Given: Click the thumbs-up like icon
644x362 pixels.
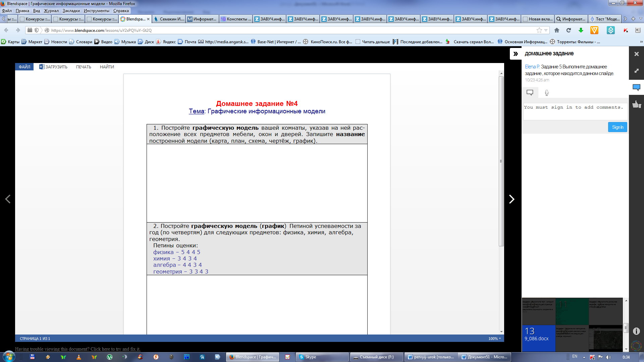Looking at the screenshot, I should click(x=636, y=104).
